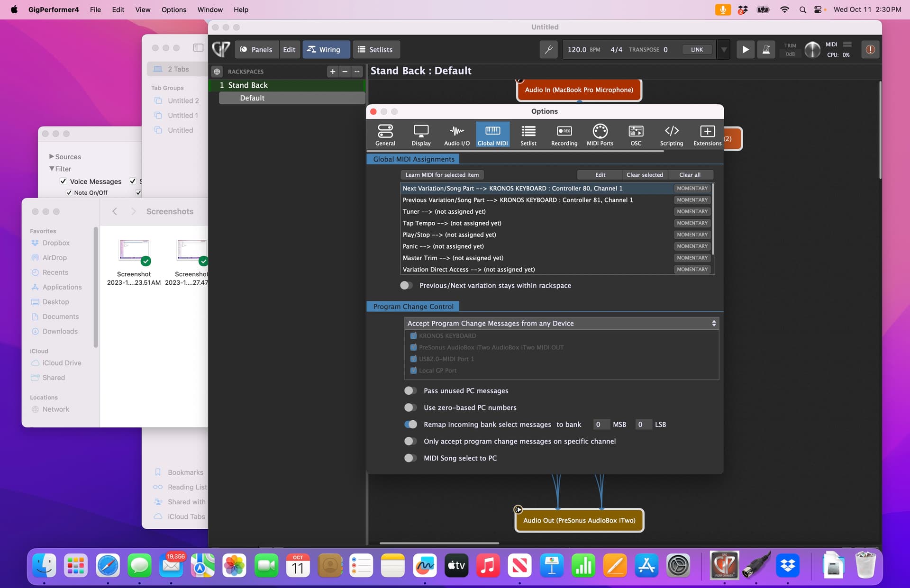
Task: Start playback with the play button
Action: pos(745,49)
